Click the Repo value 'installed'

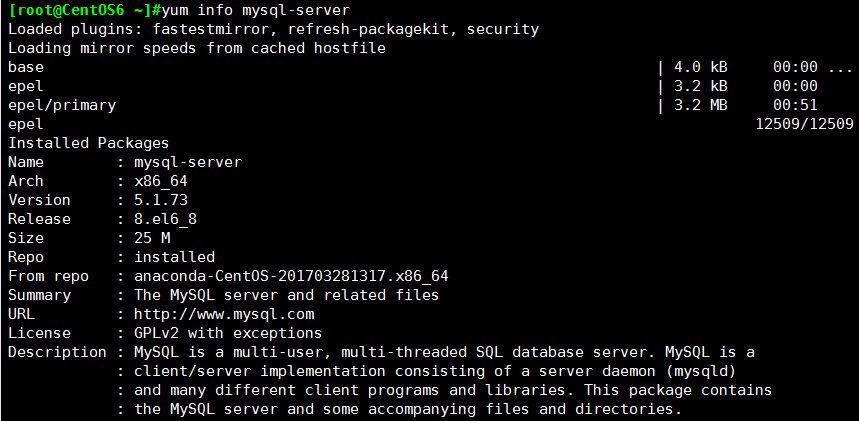[x=174, y=257]
